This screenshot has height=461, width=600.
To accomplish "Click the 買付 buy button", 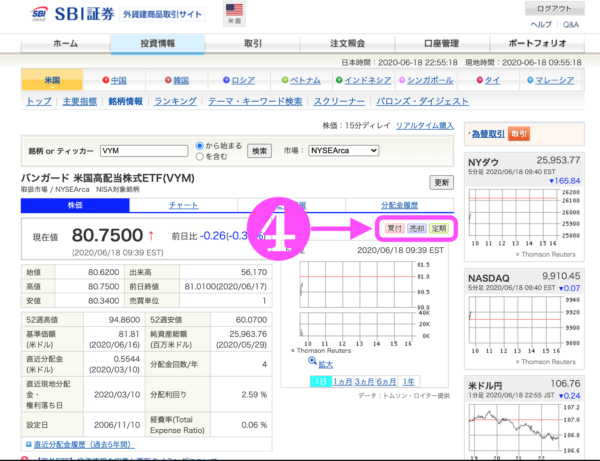I will pos(395,228).
